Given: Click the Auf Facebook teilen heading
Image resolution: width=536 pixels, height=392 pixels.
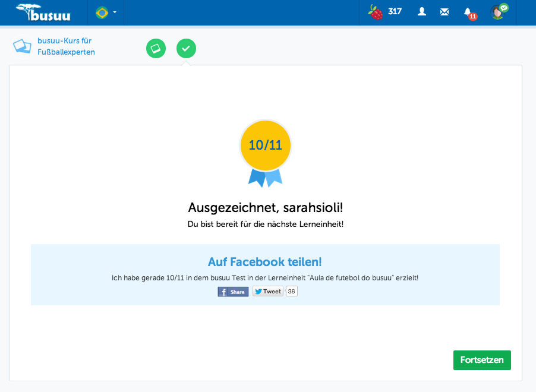Looking at the screenshot, I should (x=265, y=262).
